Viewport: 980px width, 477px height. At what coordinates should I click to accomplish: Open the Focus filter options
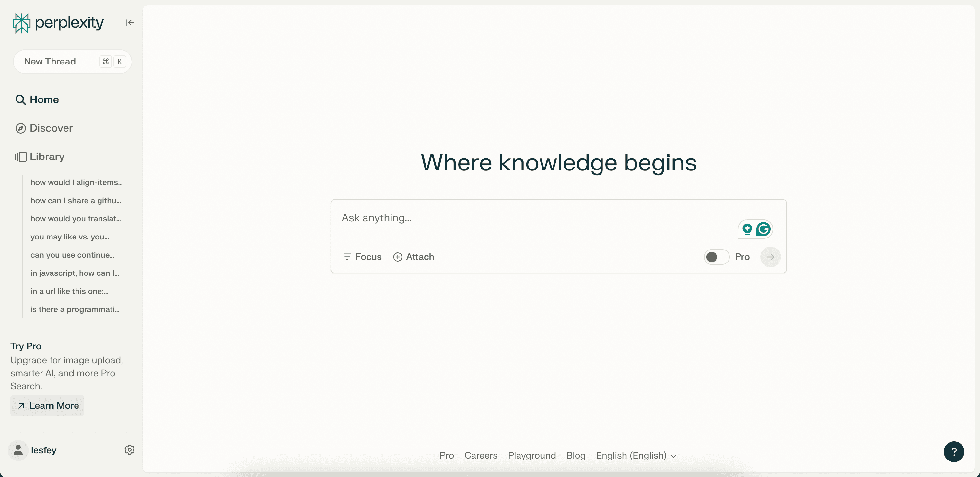(x=362, y=257)
